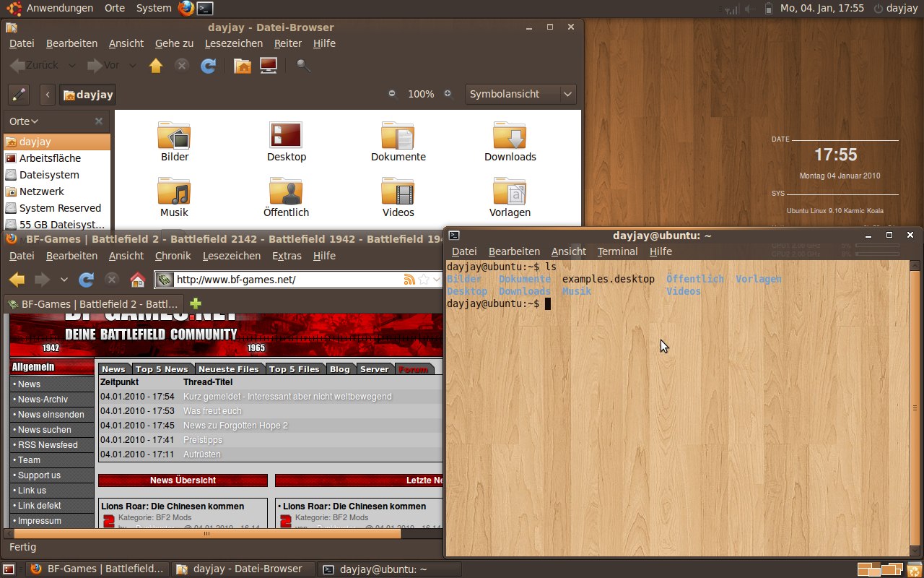Open the Computer icon in file browser toolbar
Viewport: 924px width, 578px height.
pyautogui.click(x=269, y=66)
